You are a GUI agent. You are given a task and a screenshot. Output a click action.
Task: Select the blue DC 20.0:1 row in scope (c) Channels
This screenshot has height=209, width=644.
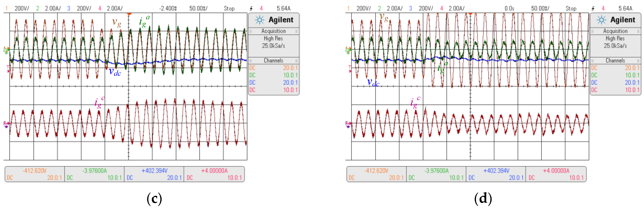tap(274, 82)
